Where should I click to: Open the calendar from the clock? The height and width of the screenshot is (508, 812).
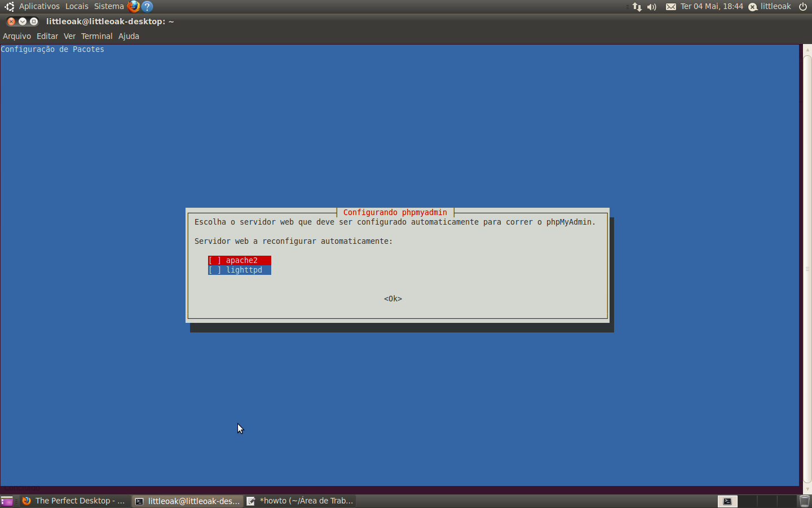(712, 7)
